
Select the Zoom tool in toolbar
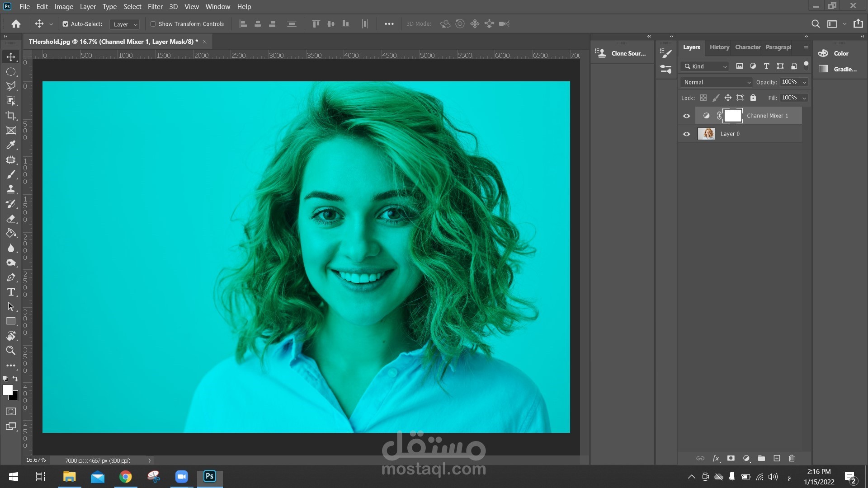pyautogui.click(x=11, y=351)
